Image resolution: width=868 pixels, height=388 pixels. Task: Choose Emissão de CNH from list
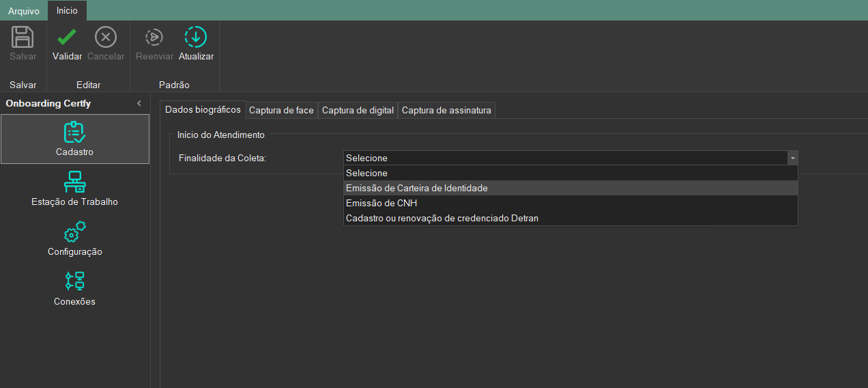[x=381, y=203]
